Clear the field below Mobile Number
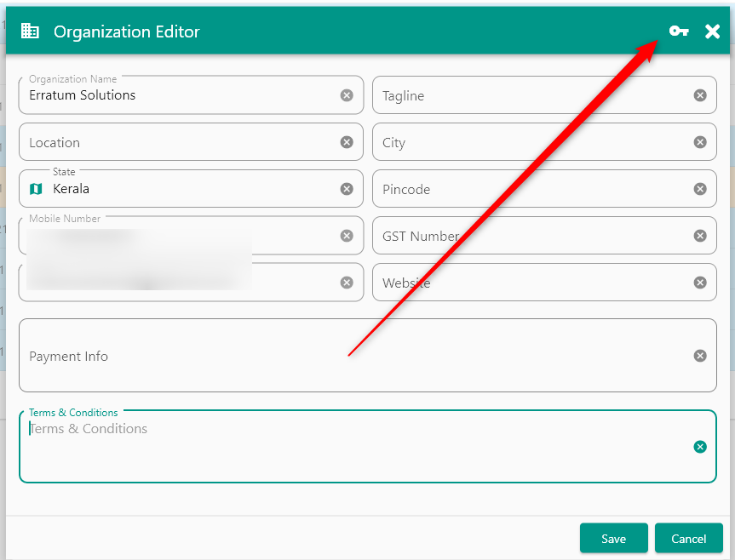 347,283
